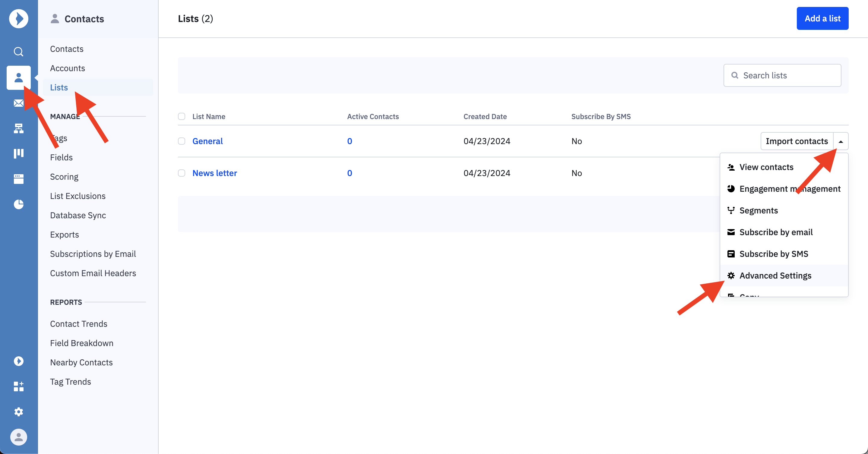
Task: Check the General list checkbox
Action: (x=182, y=141)
